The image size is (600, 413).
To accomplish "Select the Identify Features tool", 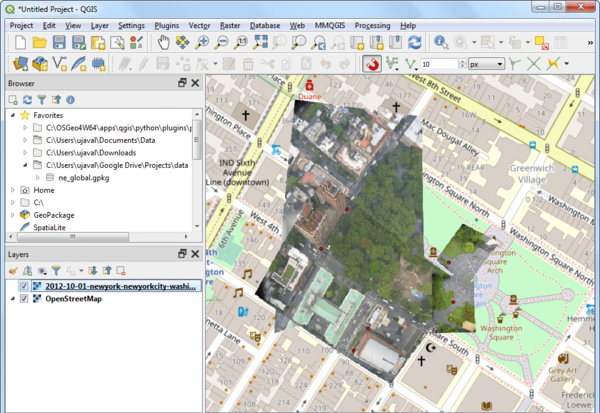I will [x=441, y=42].
